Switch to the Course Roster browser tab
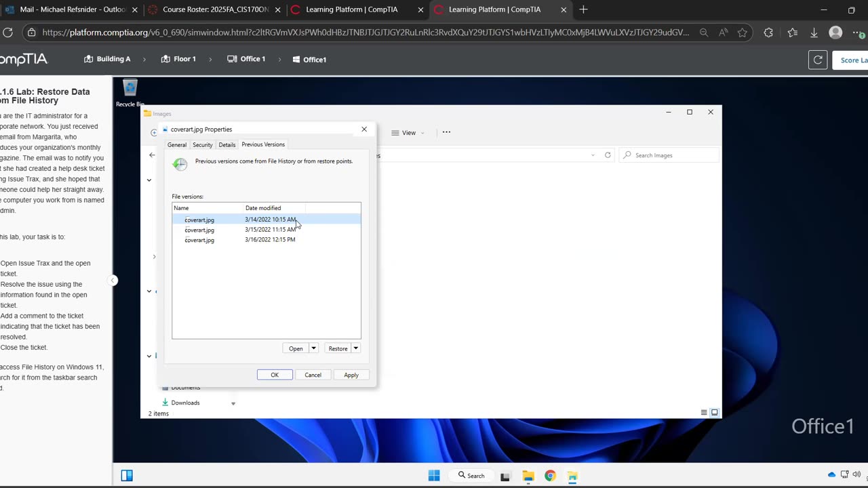 tap(213, 9)
